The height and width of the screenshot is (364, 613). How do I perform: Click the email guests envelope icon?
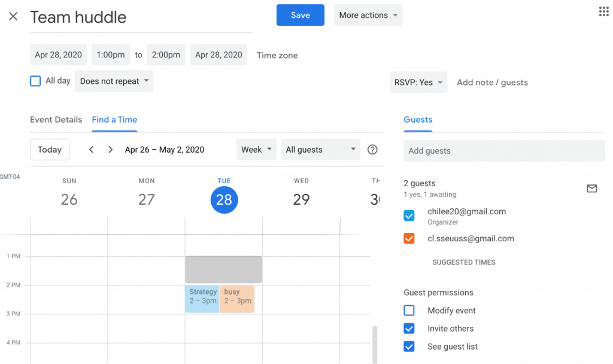point(591,189)
